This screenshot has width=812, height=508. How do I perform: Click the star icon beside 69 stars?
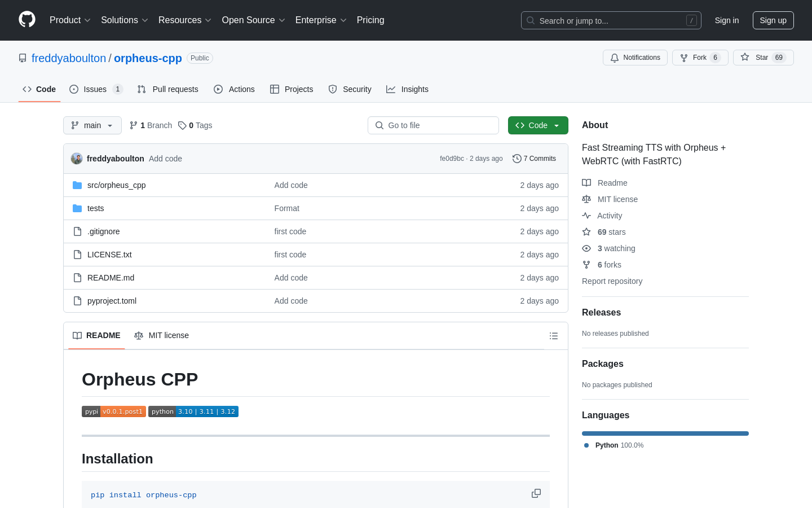coord(586,232)
